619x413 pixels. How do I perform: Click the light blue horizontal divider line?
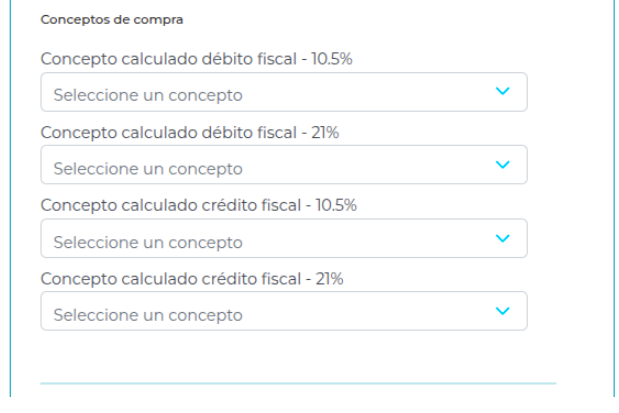[298, 383]
